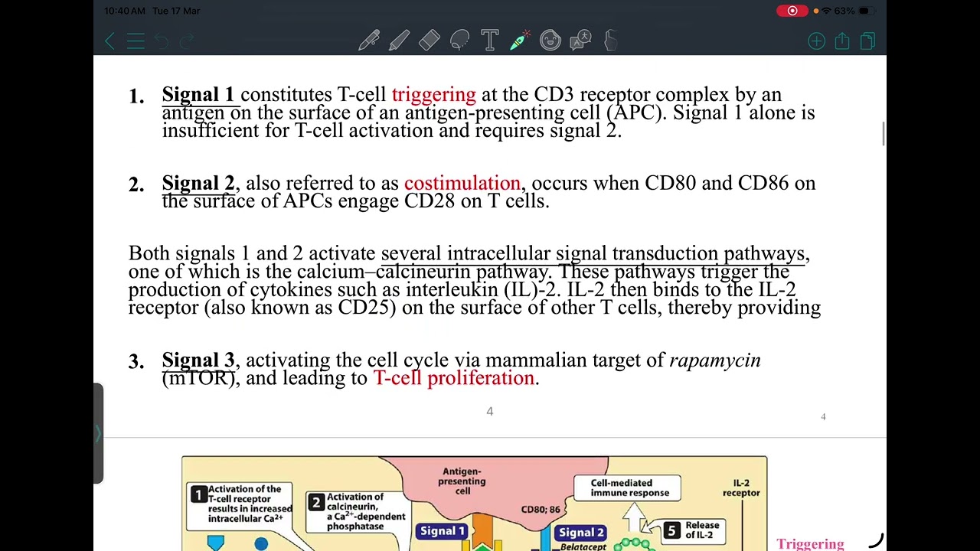Viewport: 980px width, 551px height.
Task: Select the Text tool
Action: [x=490, y=41]
